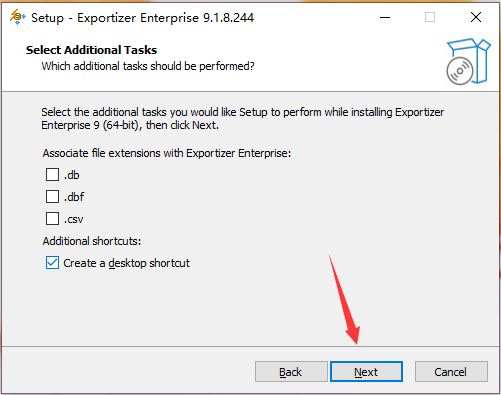This screenshot has width=501, height=395.
Task: Click the .csv label text
Action: point(73,219)
